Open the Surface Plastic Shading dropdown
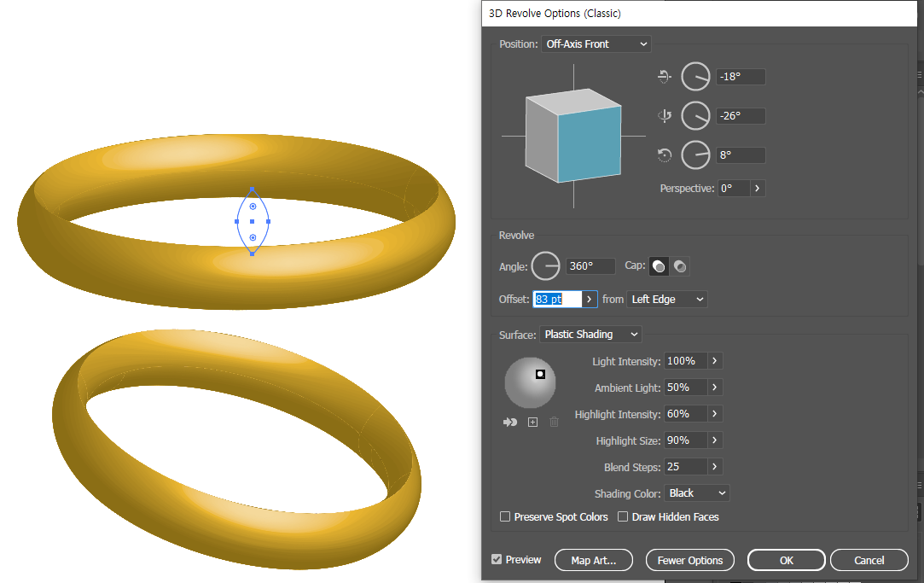Screen dimensions: 924x583 tap(590, 335)
